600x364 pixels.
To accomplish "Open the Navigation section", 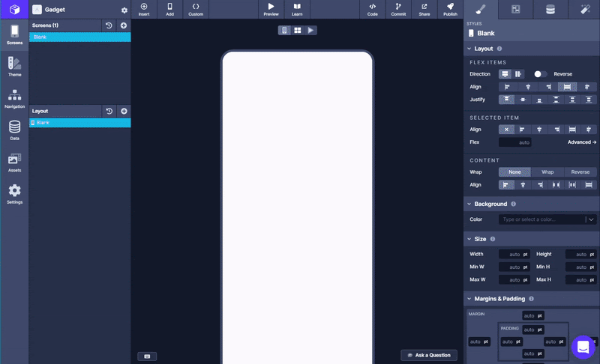I will tap(14, 98).
